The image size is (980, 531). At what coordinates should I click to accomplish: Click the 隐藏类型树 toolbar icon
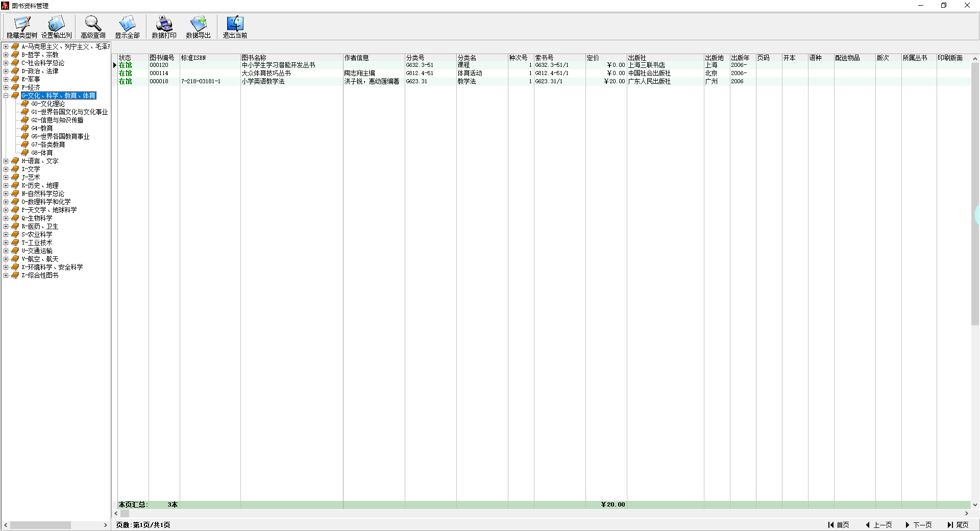(x=22, y=27)
